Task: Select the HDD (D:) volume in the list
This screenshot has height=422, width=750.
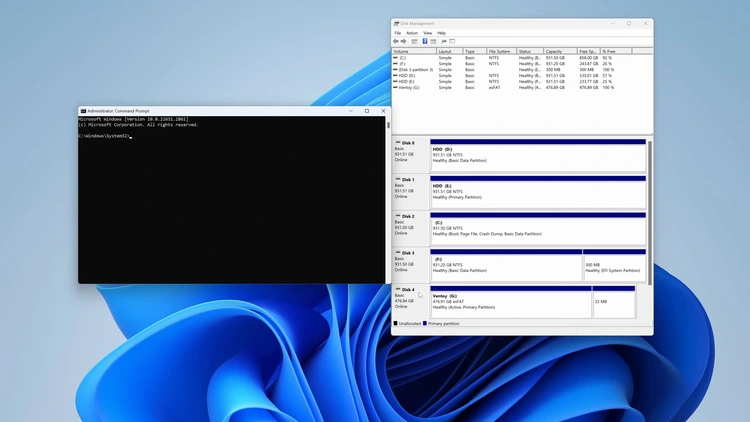Action: tap(407, 76)
